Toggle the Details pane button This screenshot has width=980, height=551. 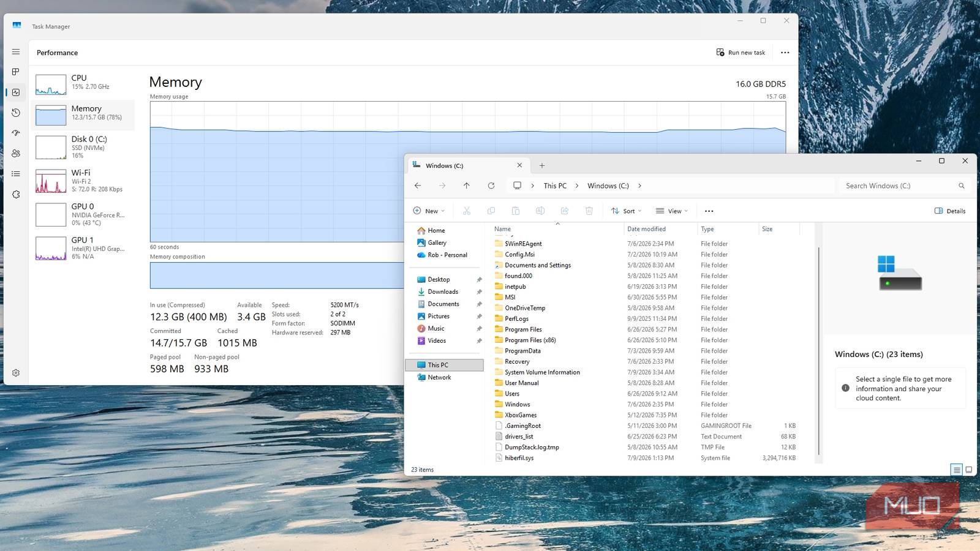tap(950, 211)
